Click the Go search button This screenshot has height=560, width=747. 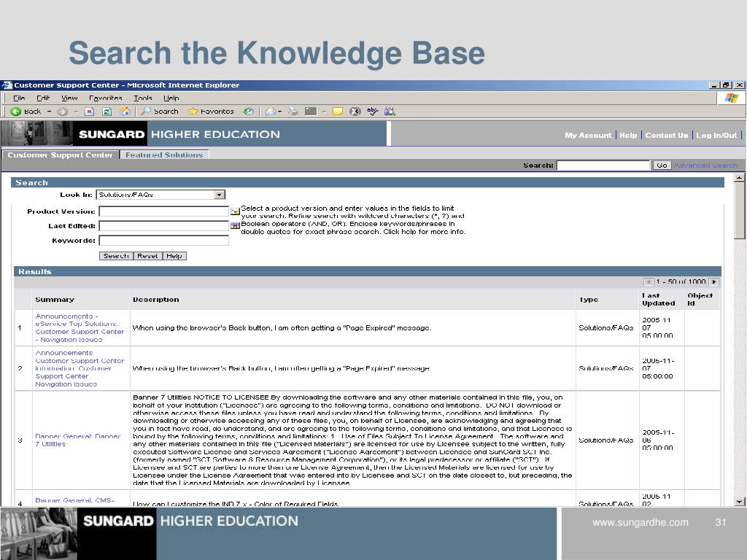(661, 166)
